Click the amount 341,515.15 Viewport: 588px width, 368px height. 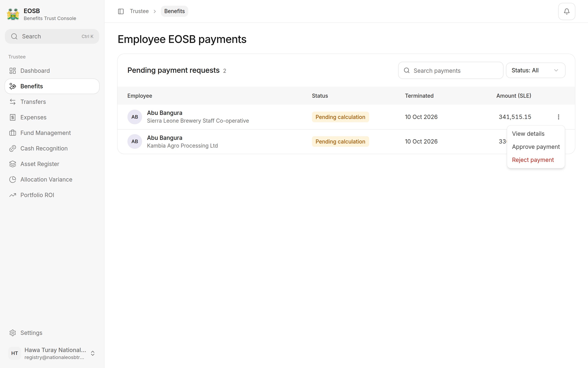[515, 117]
